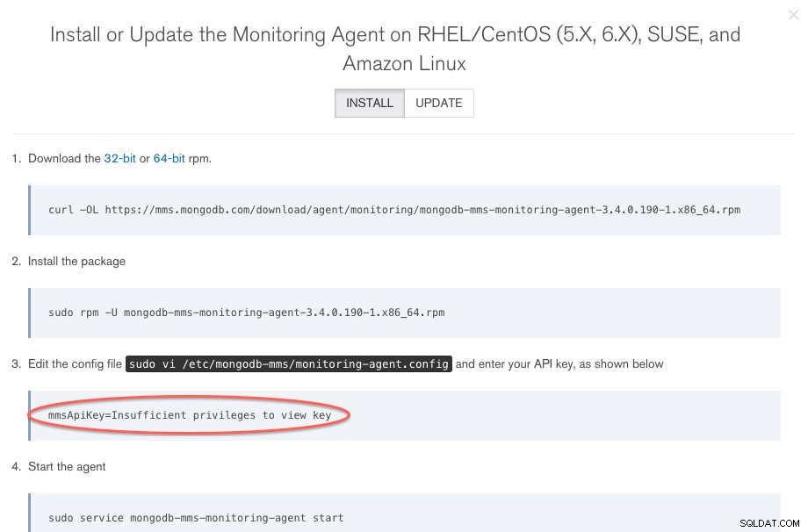Image resolution: width=808 pixels, height=532 pixels.
Task: Click the "rpm." word after 64-bit link
Action: pos(200,159)
